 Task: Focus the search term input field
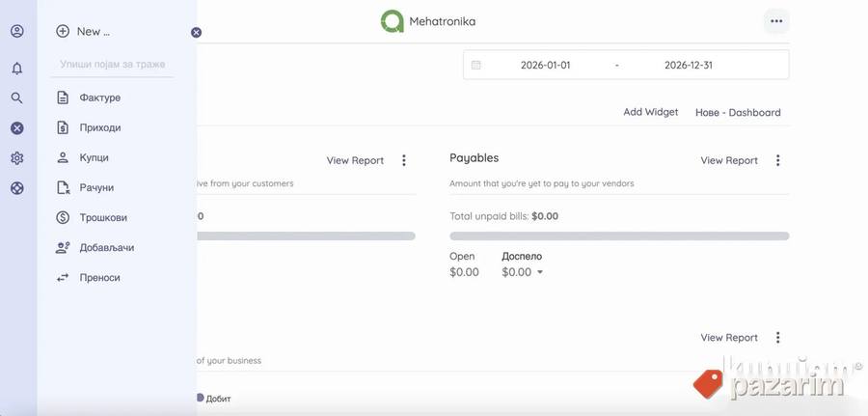click(113, 65)
